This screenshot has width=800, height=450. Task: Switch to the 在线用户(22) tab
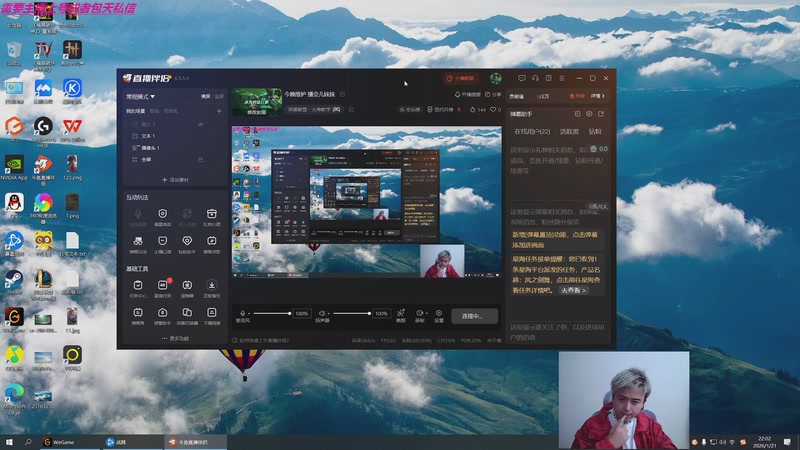(532, 132)
